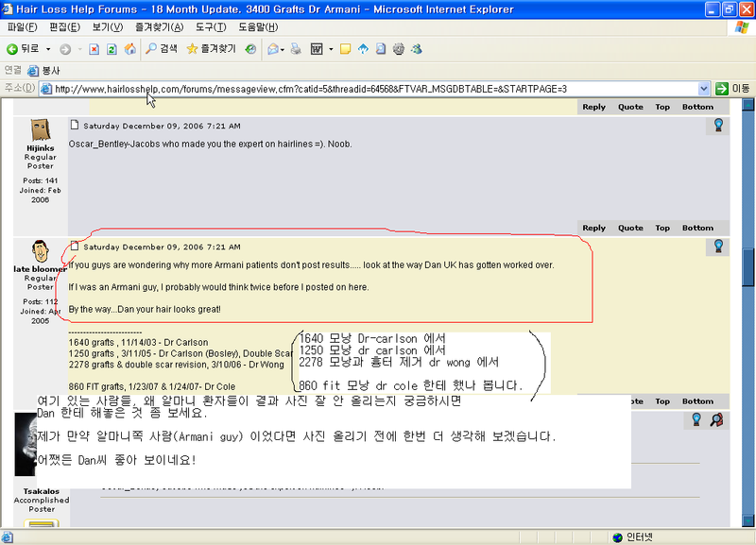This screenshot has height=545, width=756.
Task: Open the 편집(E) menu
Action: [x=64, y=27]
